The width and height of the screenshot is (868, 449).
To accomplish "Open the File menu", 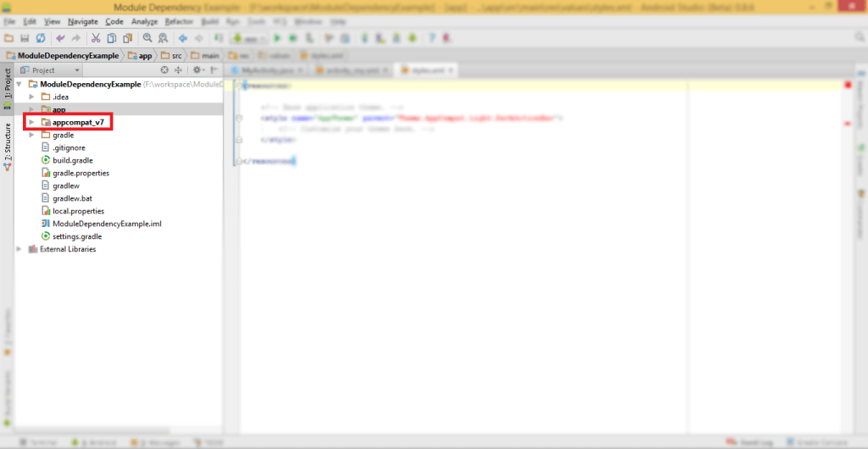I will pyautogui.click(x=9, y=21).
